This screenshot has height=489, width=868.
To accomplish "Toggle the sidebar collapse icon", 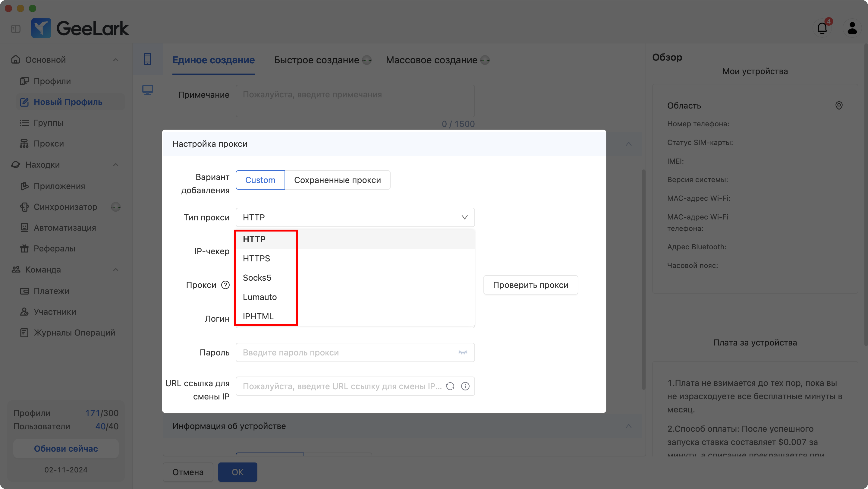I will click(15, 29).
